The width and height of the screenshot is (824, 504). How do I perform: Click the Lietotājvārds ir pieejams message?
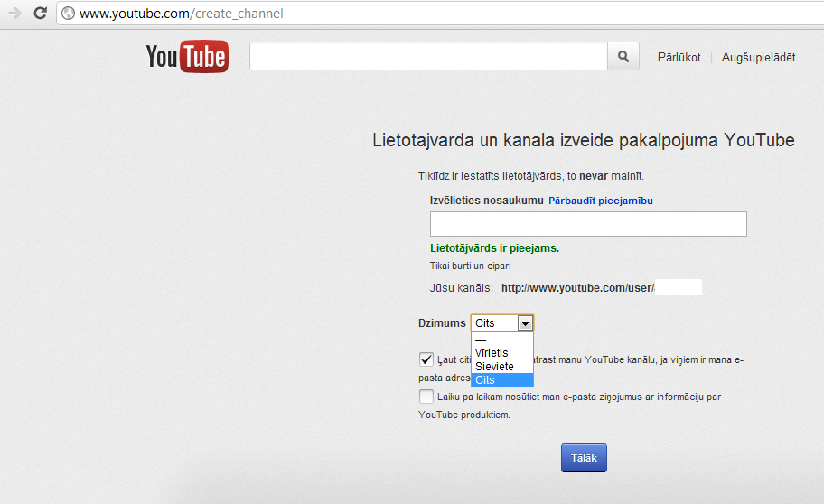(x=494, y=248)
